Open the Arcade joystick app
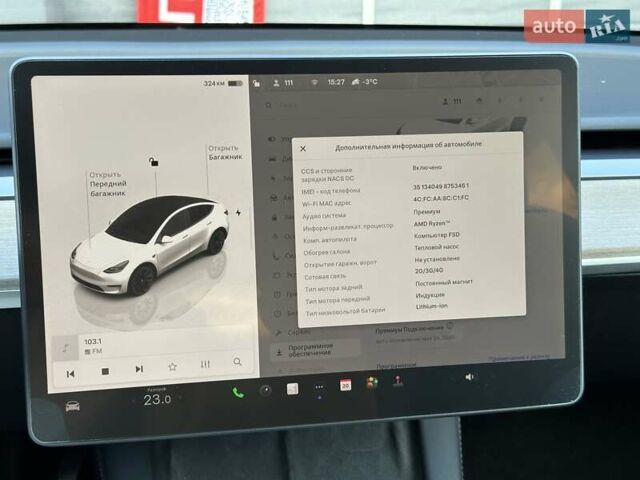 pyautogui.click(x=398, y=381)
